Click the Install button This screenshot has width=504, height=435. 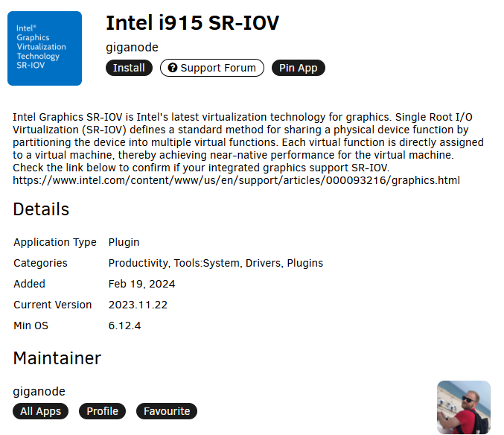point(129,68)
